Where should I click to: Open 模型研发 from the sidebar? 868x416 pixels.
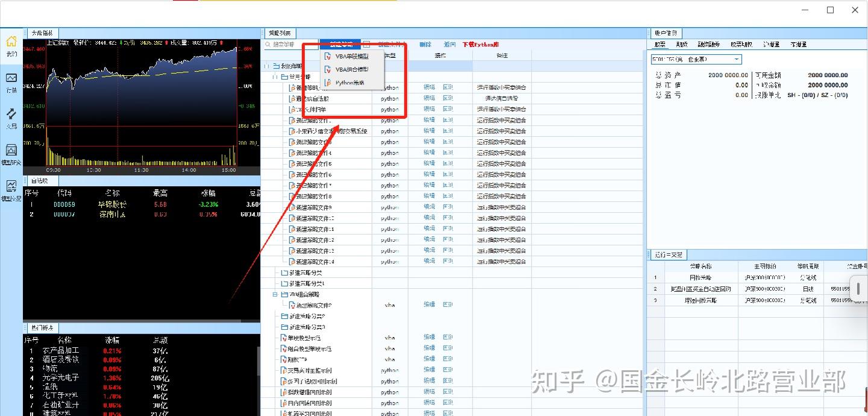point(11,156)
